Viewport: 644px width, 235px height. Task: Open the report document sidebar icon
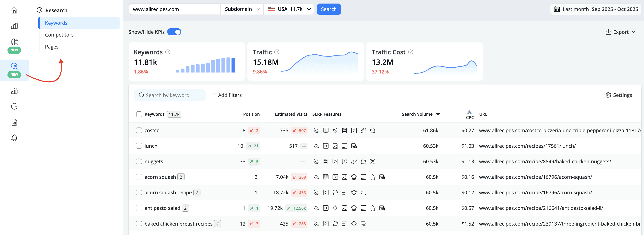pyautogui.click(x=14, y=122)
